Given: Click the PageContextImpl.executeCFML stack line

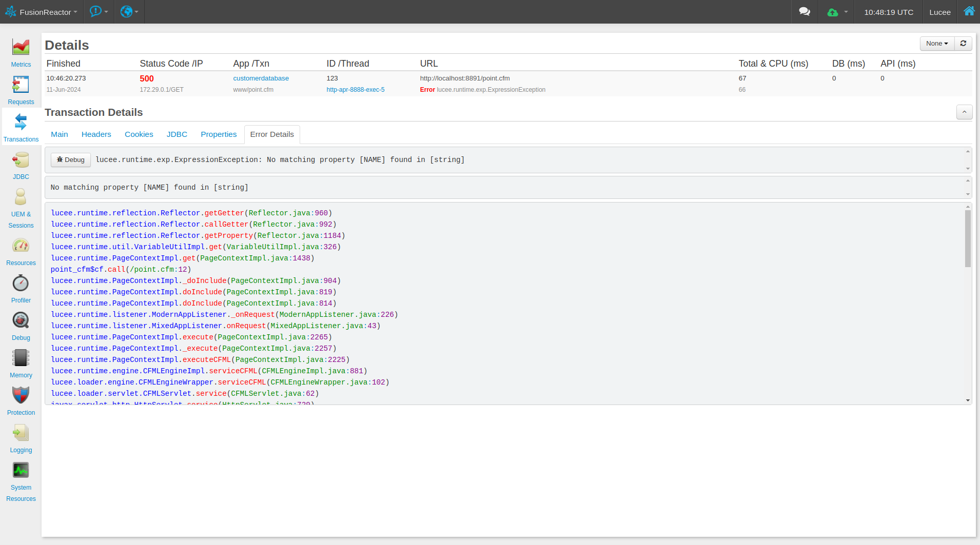Looking at the screenshot, I should click(x=200, y=360).
